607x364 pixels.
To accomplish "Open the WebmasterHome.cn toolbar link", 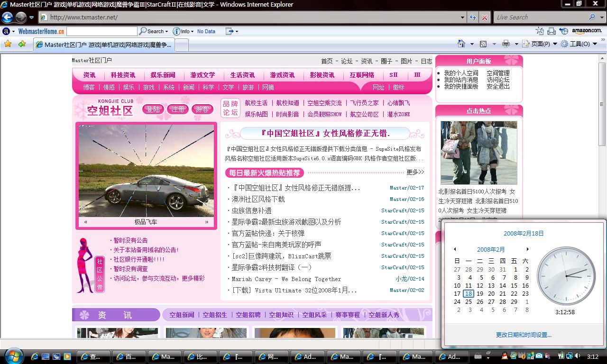I will click(x=41, y=31).
